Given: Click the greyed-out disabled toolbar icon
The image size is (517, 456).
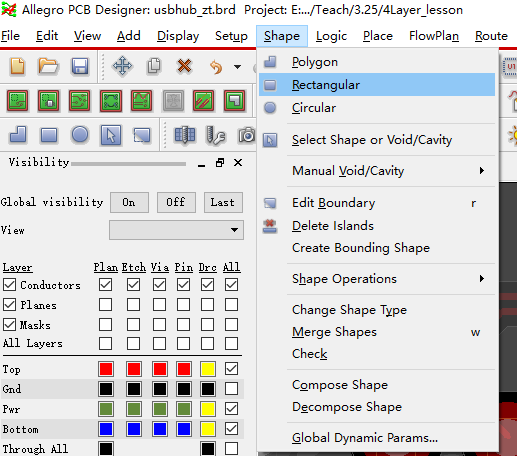Looking at the screenshot, I should (173, 100).
